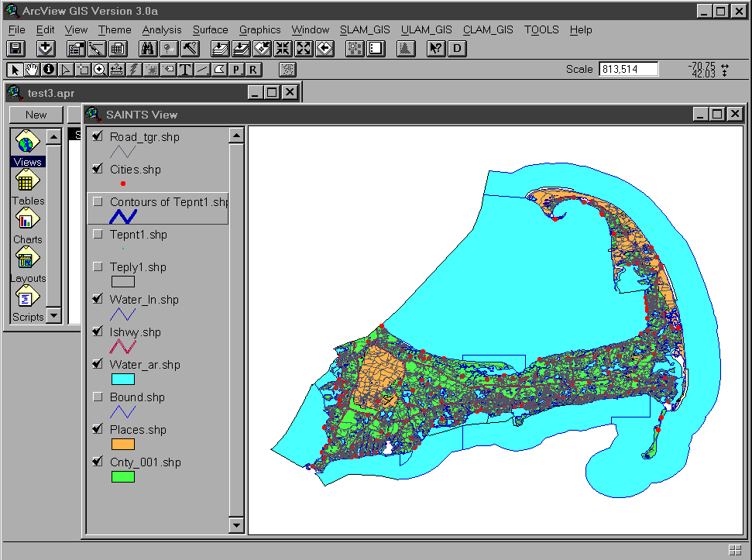Uncheck Cities.shp theme visibility
752x560 pixels.
point(98,169)
